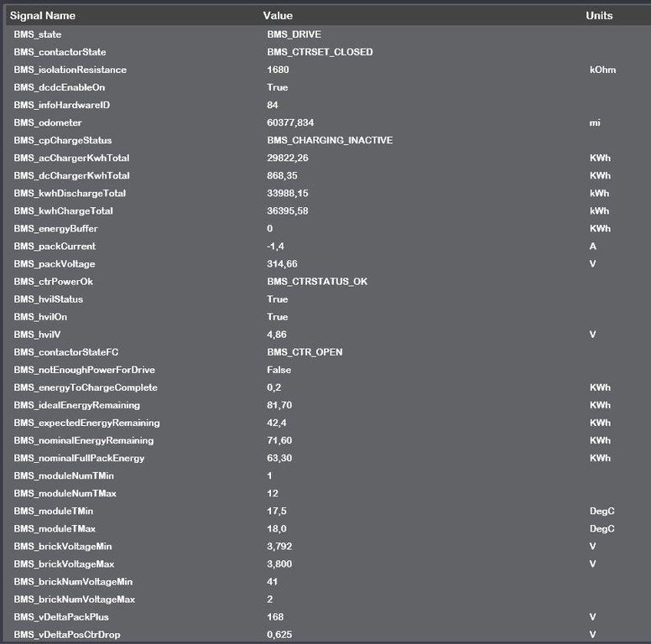651x644 pixels.
Task: Select the BMS_hvilStatus row
Action: pyautogui.click(x=328, y=299)
